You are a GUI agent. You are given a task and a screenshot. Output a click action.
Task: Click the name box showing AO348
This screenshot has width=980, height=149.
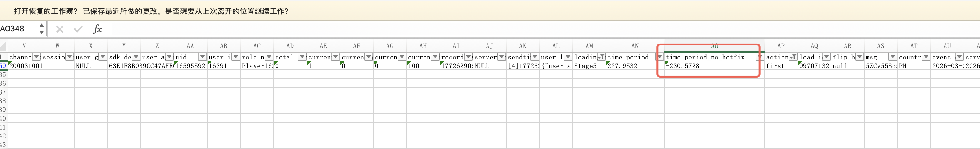pyautogui.click(x=17, y=29)
